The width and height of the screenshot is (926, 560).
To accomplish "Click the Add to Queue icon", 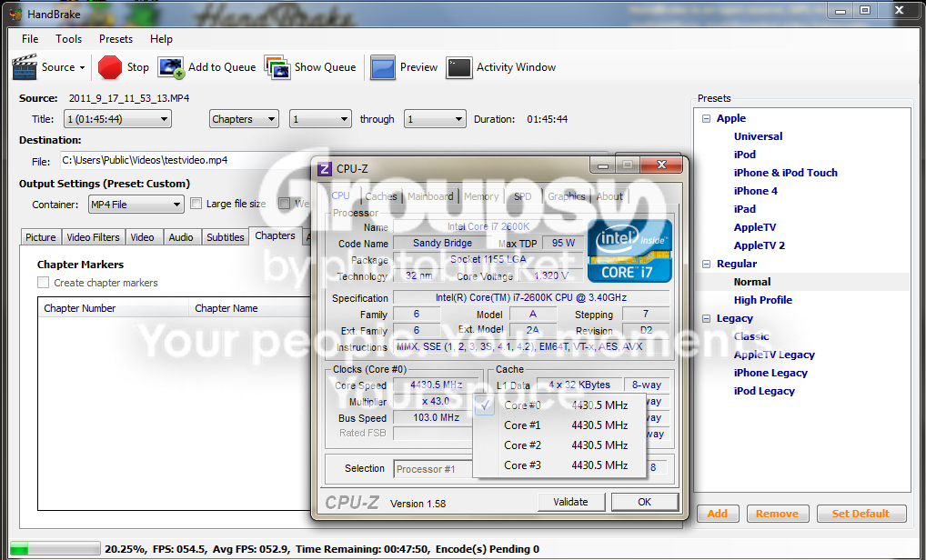I will [x=171, y=67].
